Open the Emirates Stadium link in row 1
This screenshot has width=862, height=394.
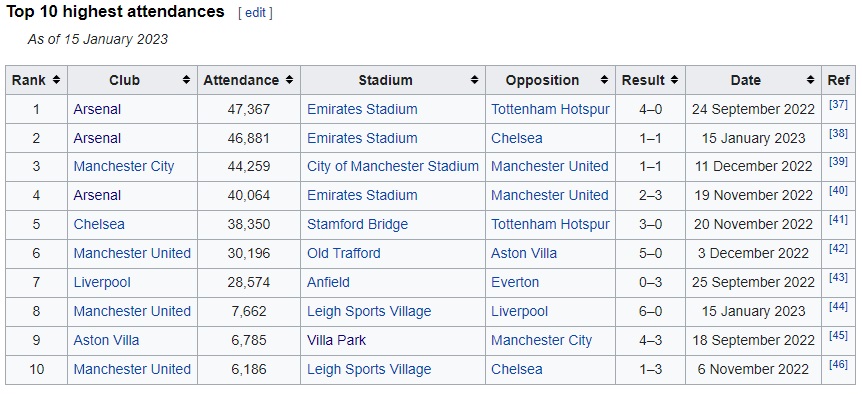362,109
